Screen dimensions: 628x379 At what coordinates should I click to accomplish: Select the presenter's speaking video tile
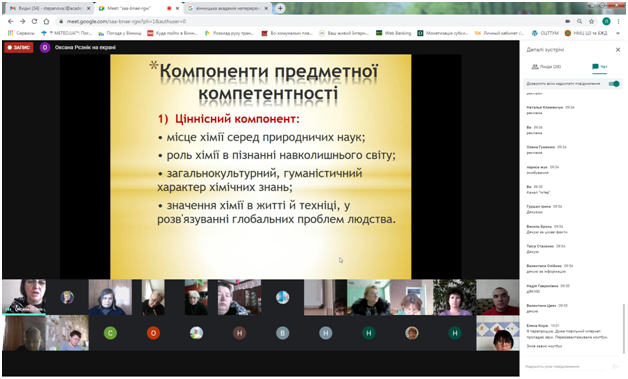24,297
